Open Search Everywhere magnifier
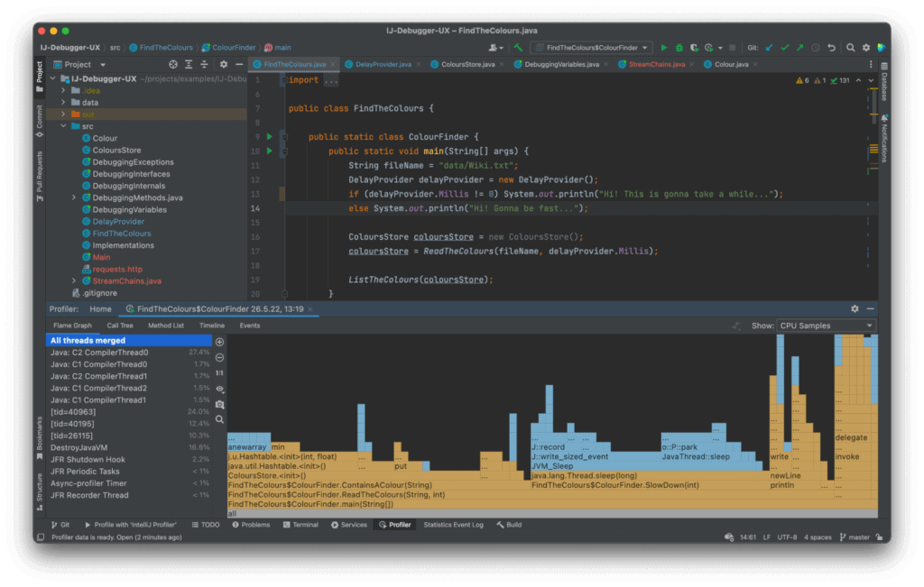This screenshot has width=924, height=587. click(850, 47)
